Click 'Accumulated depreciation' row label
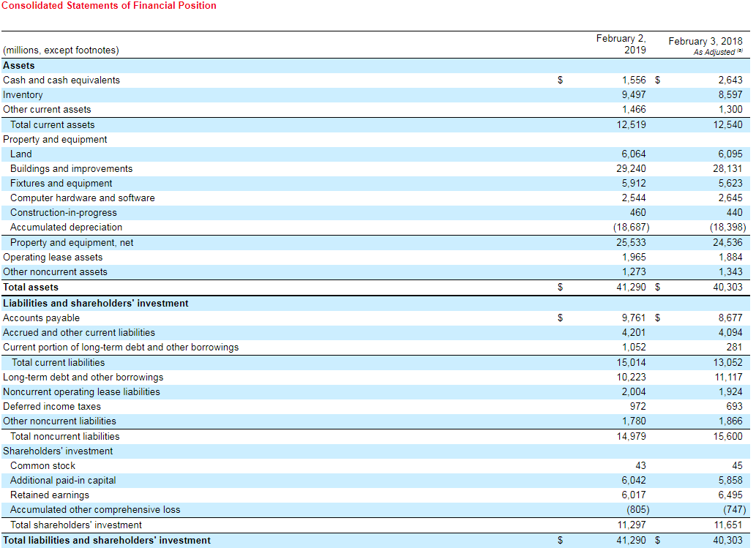The width and height of the screenshot is (756, 548). pos(66,228)
